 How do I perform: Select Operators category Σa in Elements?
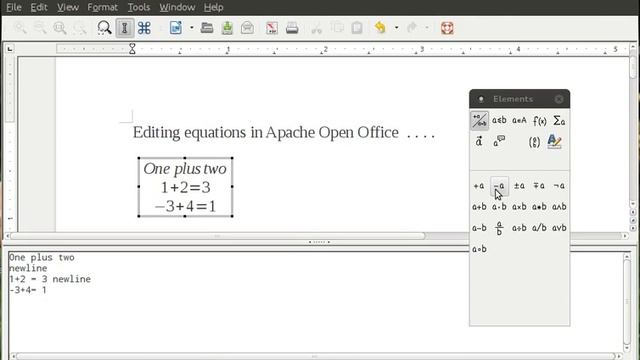coord(559,120)
